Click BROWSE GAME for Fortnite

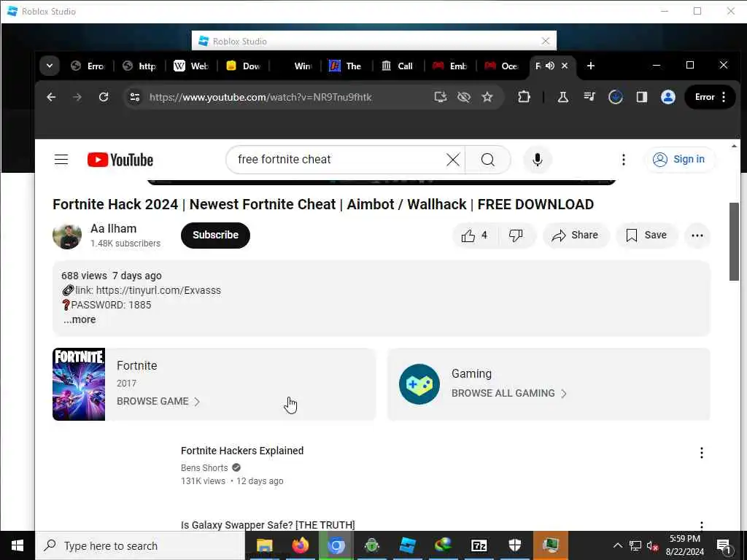point(158,402)
